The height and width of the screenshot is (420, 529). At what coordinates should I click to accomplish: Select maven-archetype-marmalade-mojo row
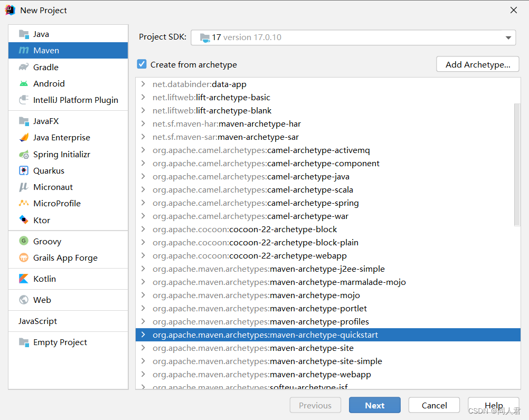click(x=328, y=282)
